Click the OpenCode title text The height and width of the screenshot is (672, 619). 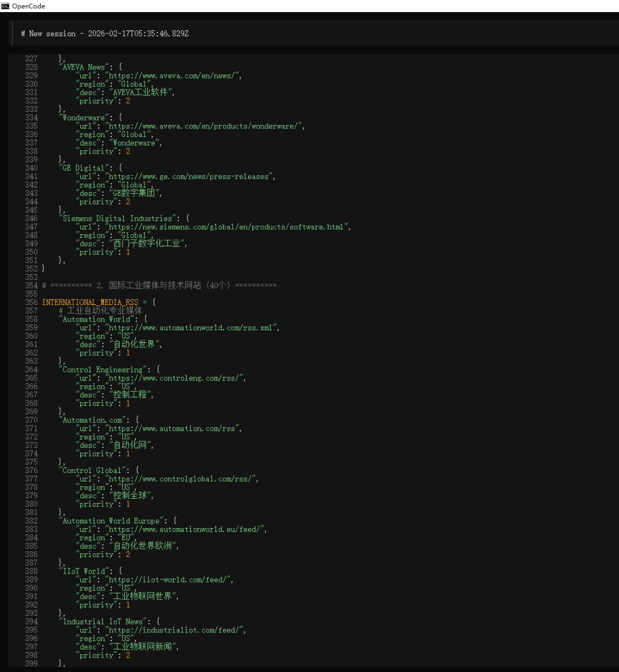tap(28, 6)
